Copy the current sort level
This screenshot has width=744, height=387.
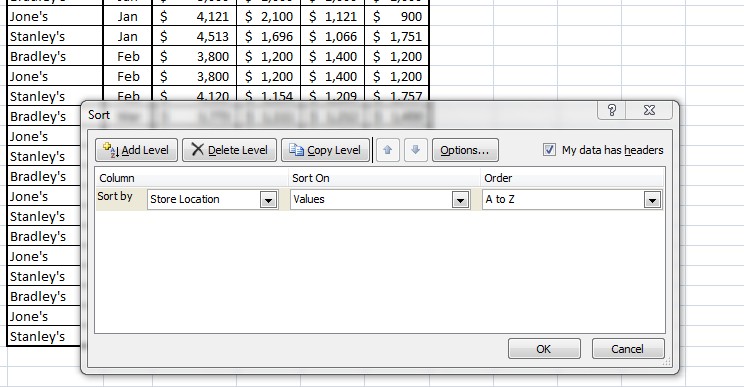click(x=326, y=150)
